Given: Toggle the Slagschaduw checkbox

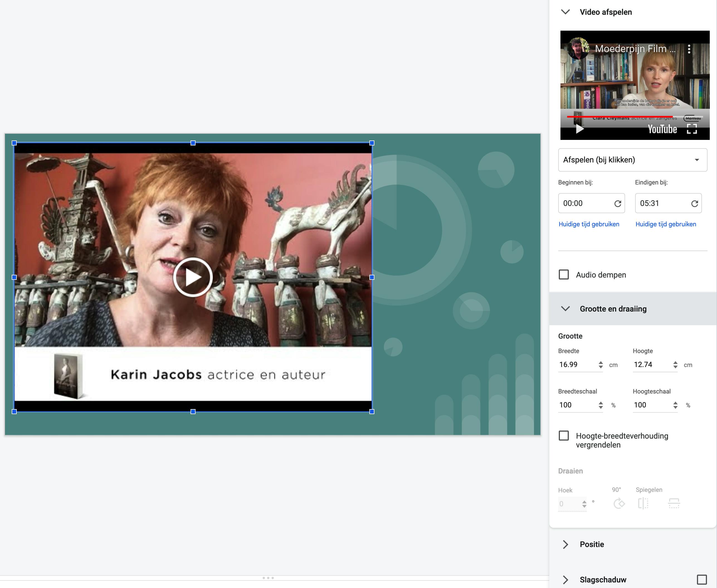Looking at the screenshot, I should pos(702,580).
